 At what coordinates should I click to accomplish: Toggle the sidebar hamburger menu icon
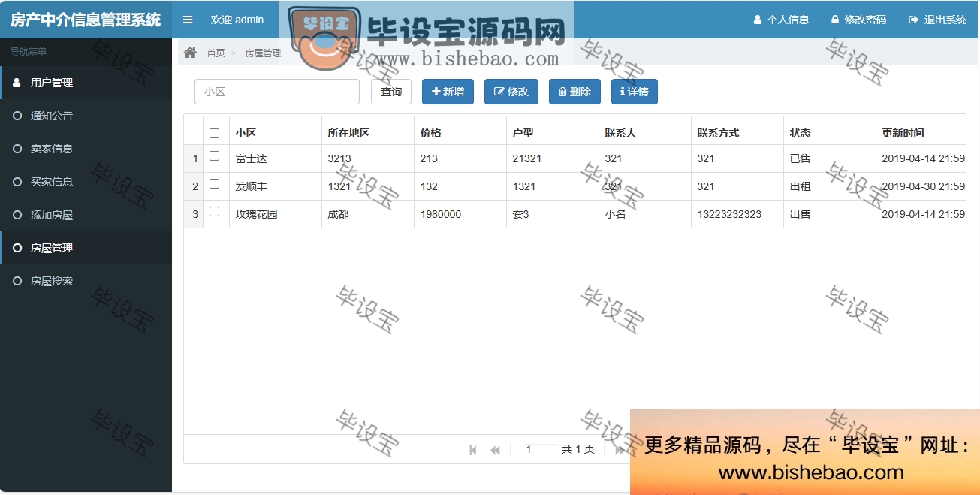click(188, 20)
